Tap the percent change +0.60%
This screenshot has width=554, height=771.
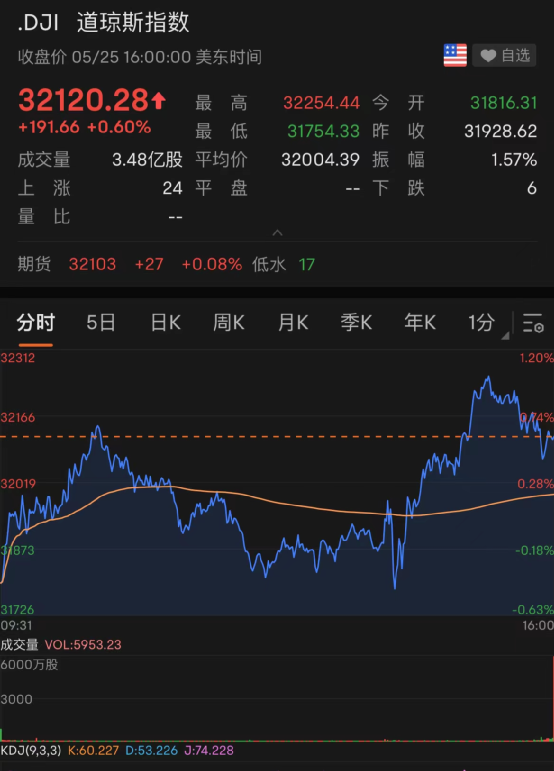click(x=119, y=127)
